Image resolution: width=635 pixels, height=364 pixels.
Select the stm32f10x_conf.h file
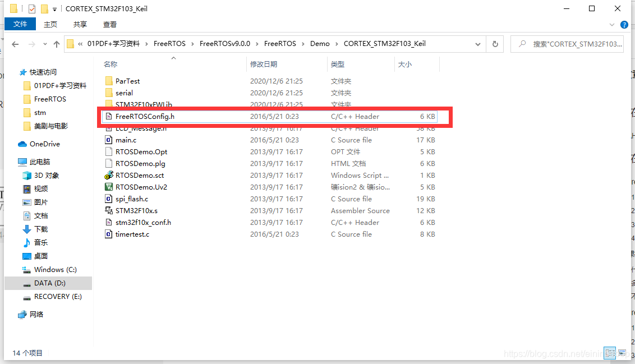coord(143,222)
